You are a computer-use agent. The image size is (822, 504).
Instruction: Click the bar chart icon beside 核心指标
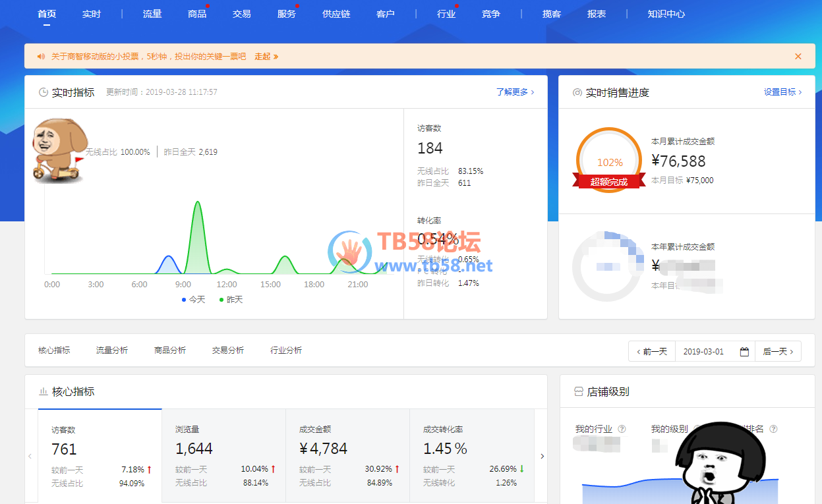[x=44, y=392]
